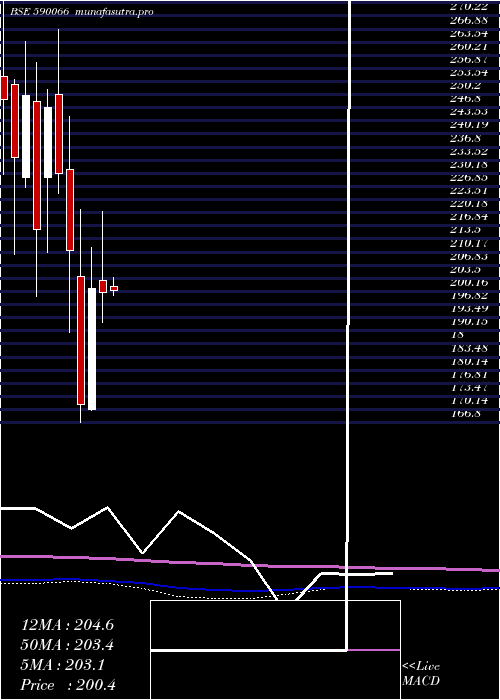This screenshot has width=500, height=700.
Task: Select the 260.21 price axis label
Action: [x=469, y=46]
